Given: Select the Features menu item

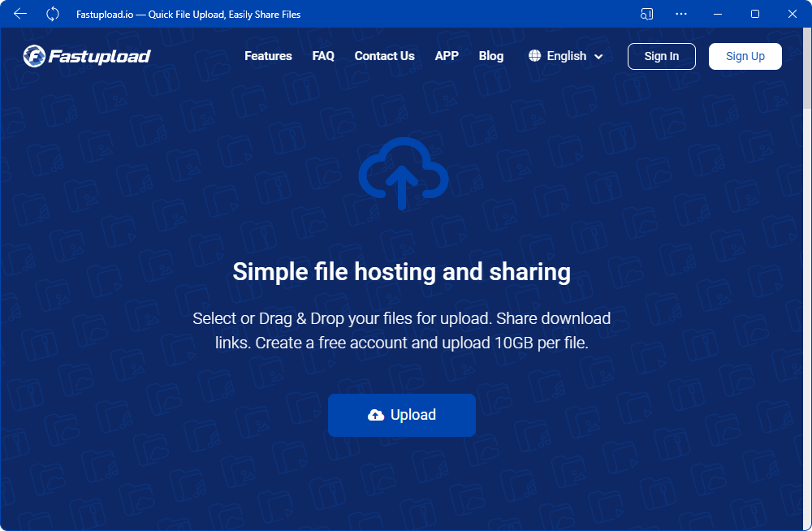Looking at the screenshot, I should point(268,56).
